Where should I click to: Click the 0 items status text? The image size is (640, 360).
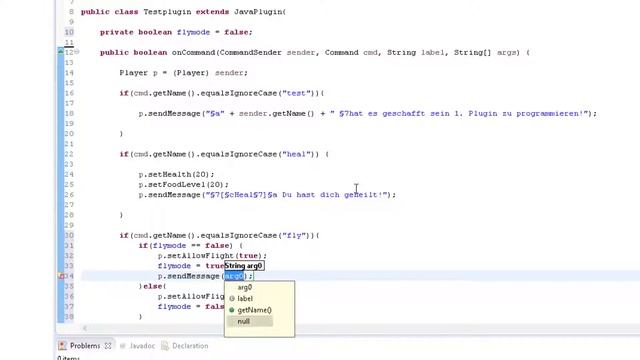click(x=68, y=358)
